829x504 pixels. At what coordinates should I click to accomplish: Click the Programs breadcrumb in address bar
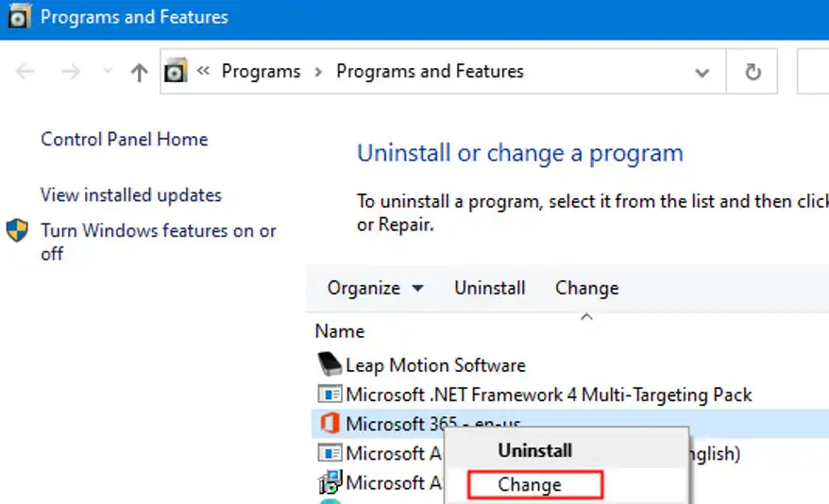[x=261, y=72]
